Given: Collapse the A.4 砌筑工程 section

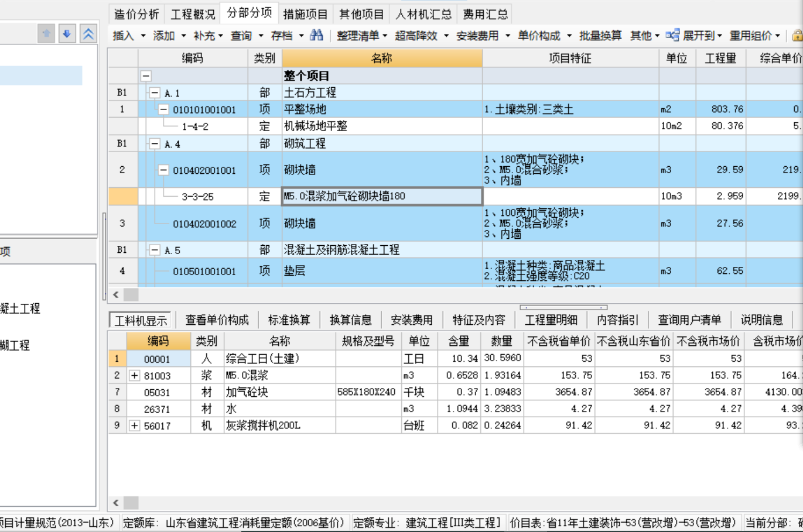Looking at the screenshot, I should [155, 143].
